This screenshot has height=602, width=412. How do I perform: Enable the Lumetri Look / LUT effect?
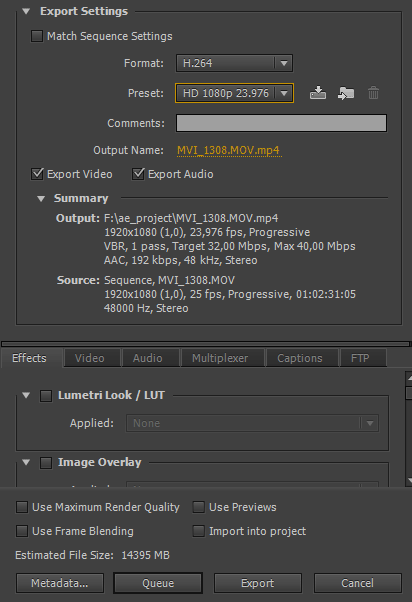pyautogui.click(x=46, y=396)
